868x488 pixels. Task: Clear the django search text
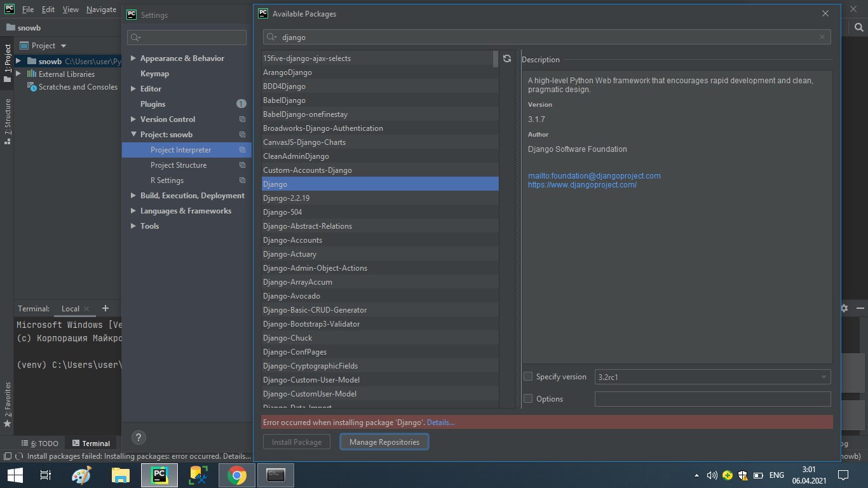823,37
